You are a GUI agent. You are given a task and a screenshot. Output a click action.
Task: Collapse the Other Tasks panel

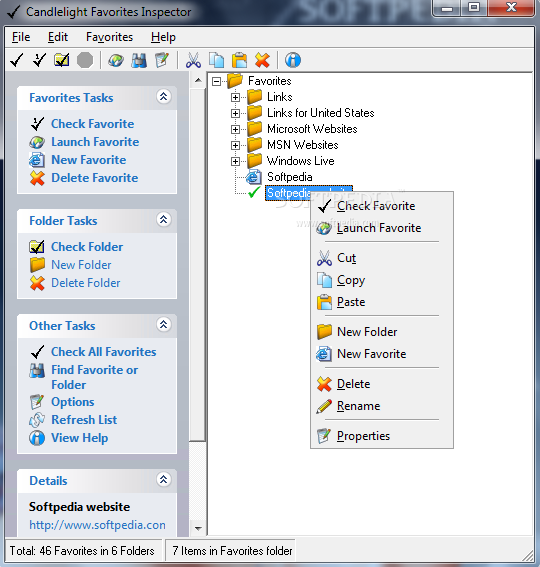click(x=163, y=324)
